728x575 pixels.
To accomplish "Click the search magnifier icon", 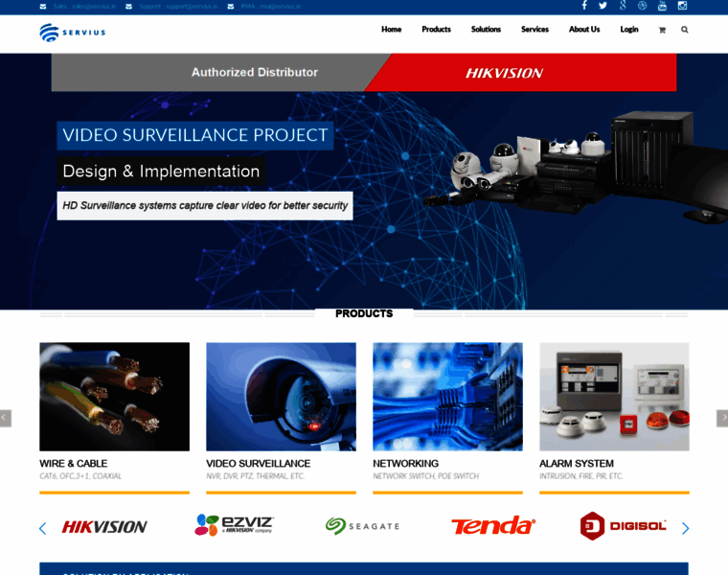I will 684,30.
